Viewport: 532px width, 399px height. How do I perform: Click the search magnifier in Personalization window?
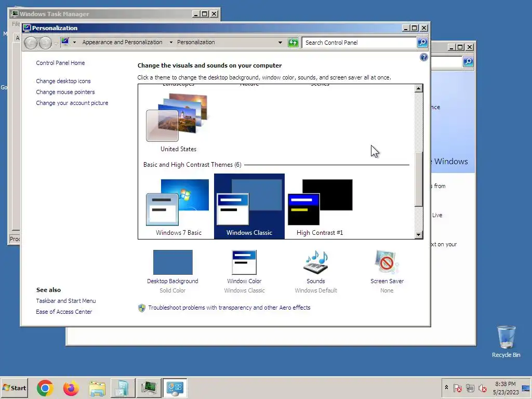[x=422, y=43]
